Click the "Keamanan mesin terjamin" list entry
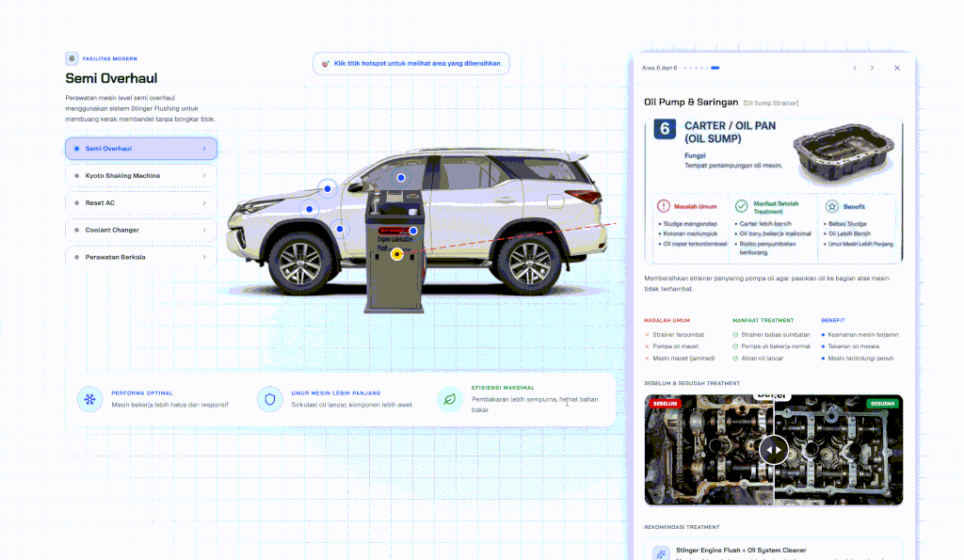 click(x=863, y=335)
